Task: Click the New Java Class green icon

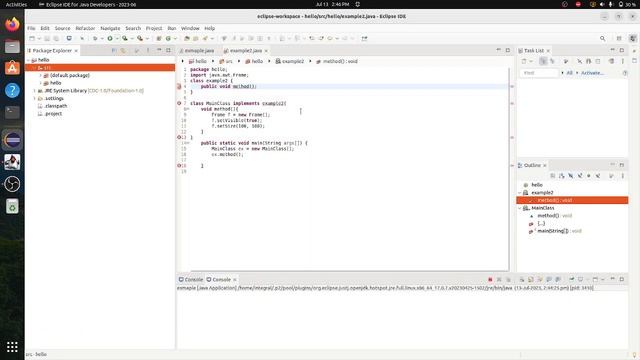Action: coord(168,38)
